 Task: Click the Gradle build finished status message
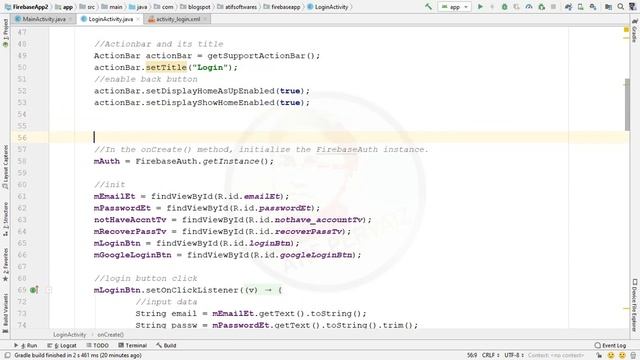tap(78, 356)
